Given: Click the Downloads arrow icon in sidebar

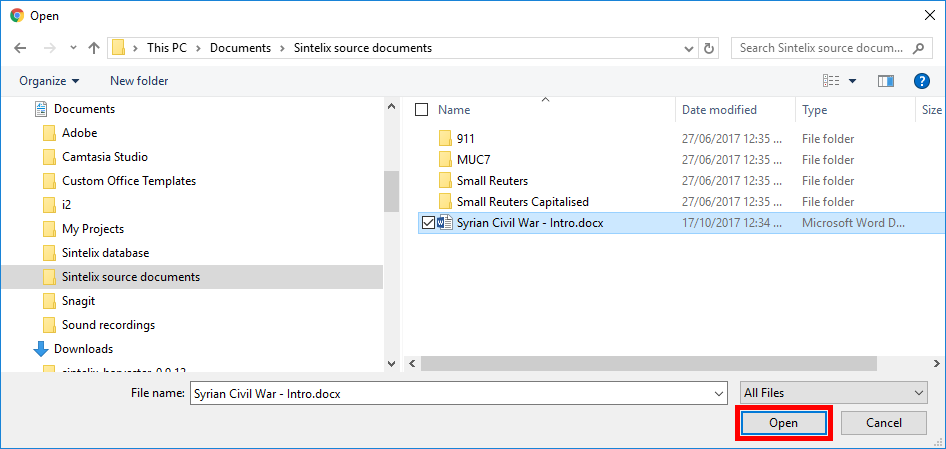Looking at the screenshot, I should [41, 349].
